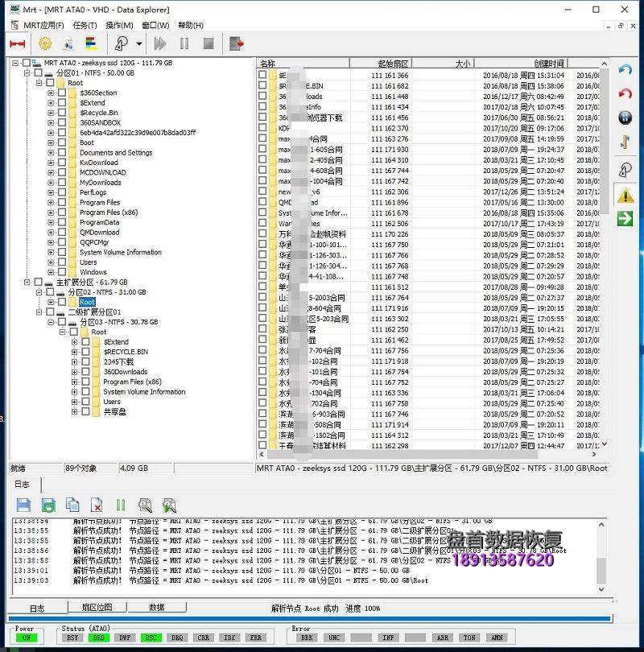This screenshot has height=652, width=644.
Task: Clear the log with the red X icon
Action: (x=99, y=504)
